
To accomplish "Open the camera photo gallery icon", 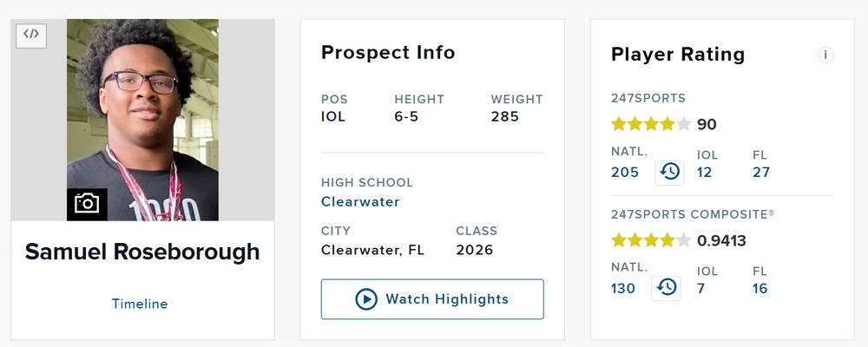I will click(87, 204).
